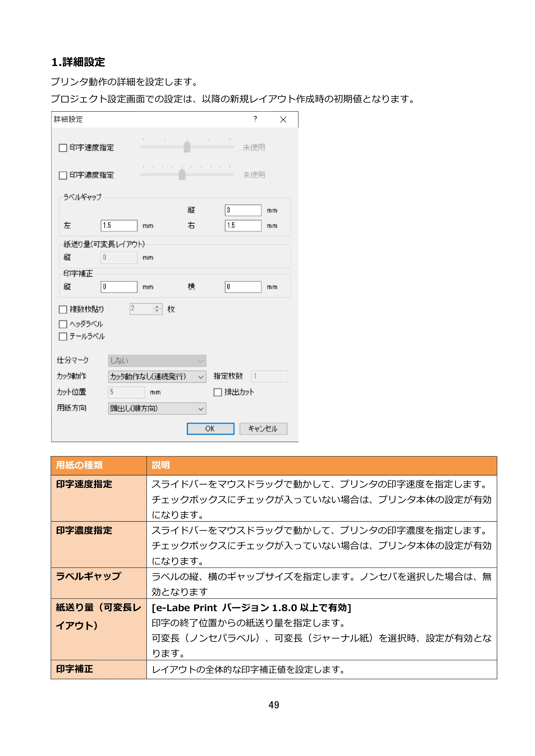This screenshot has height=756, width=535.
Task: Click the ラベルギャップ table row label
Action: click(89, 577)
